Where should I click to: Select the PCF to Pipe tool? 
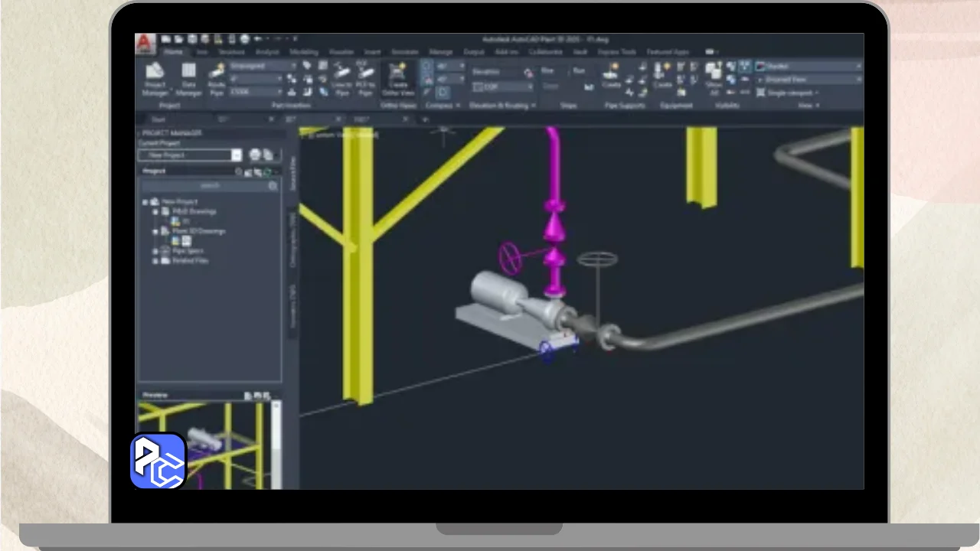pyautogui.click(x=366, y=79)
